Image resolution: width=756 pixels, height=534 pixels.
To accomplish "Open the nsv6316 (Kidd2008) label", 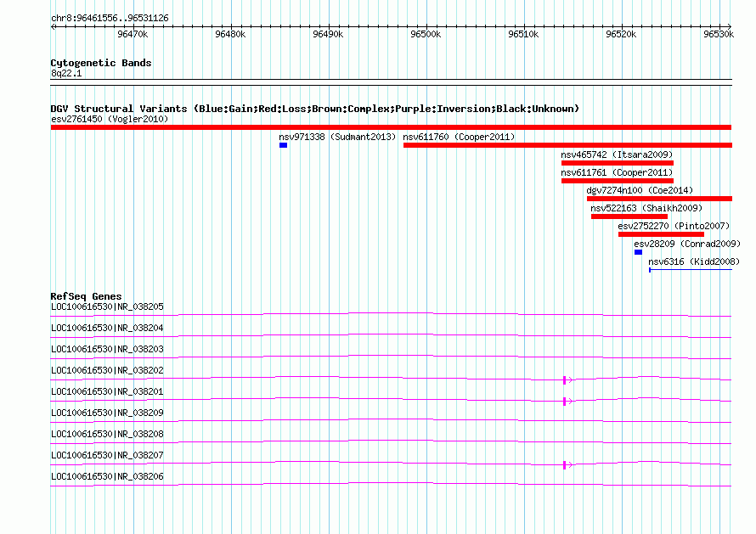I will click(x=694, y=261).
